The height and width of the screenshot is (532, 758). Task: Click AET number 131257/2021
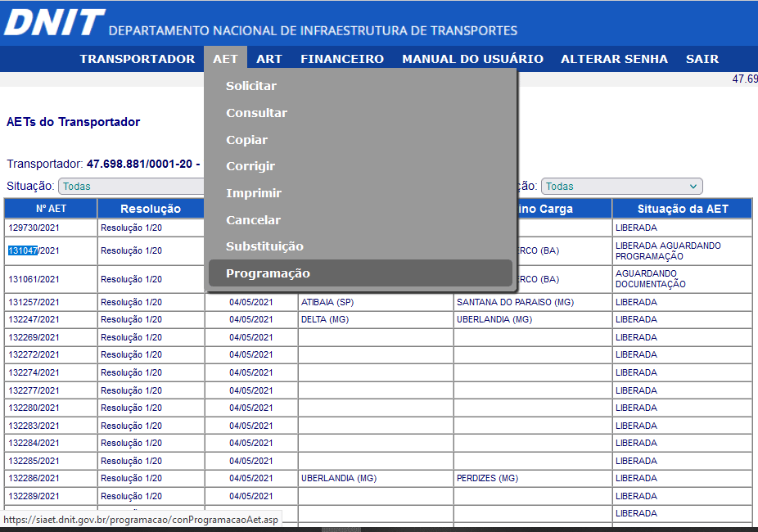[34, 302]
